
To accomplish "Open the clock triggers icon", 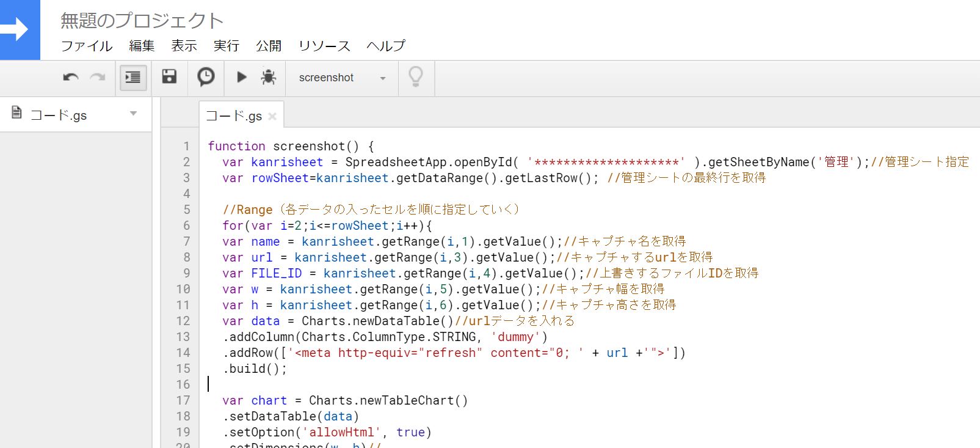I will [x=206, y=77].
